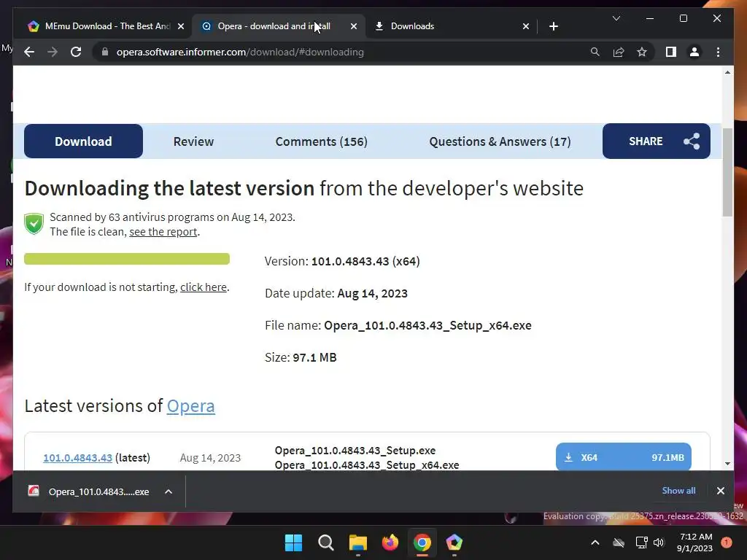Close the Downloads tab
Image resolution: width=747 pixels, height=560 pixels.
(x=526, y=26)
